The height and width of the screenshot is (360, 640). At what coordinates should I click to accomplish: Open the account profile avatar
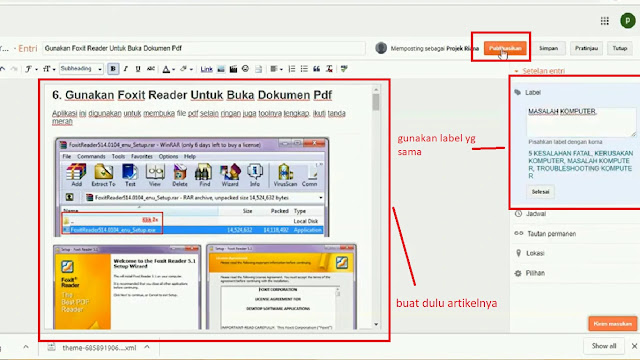point(627,21)
